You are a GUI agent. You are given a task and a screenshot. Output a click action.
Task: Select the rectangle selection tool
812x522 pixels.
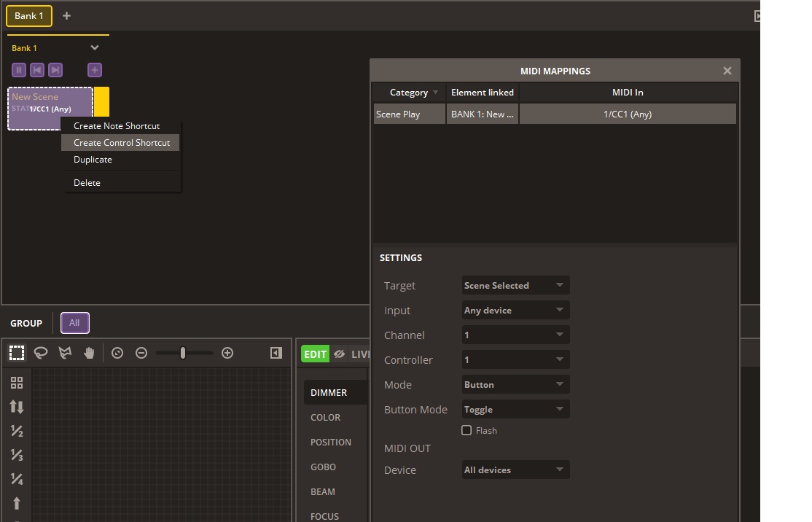pyautogui.click(x=17, y=353)
